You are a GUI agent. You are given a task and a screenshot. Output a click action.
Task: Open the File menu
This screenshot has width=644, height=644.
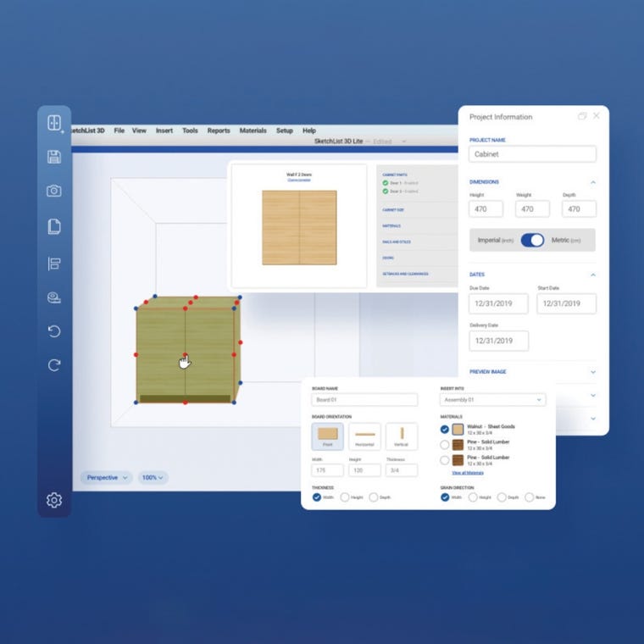coord(119,130)
